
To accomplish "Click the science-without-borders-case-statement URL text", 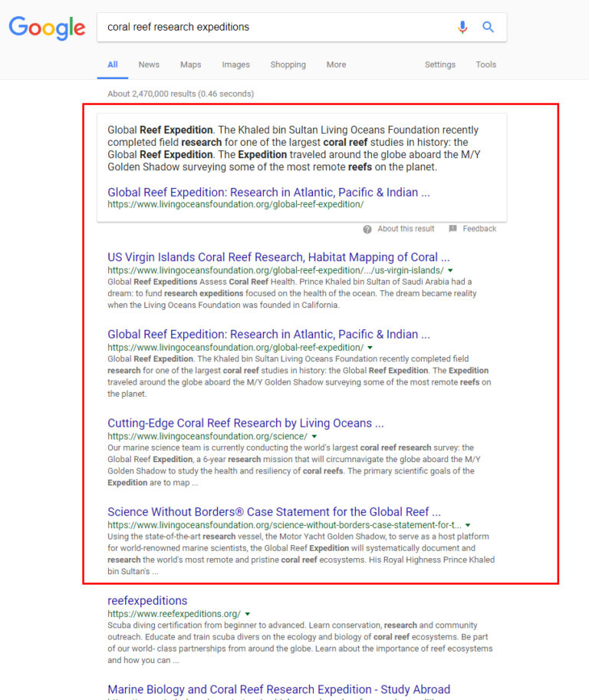I will 285,526.
